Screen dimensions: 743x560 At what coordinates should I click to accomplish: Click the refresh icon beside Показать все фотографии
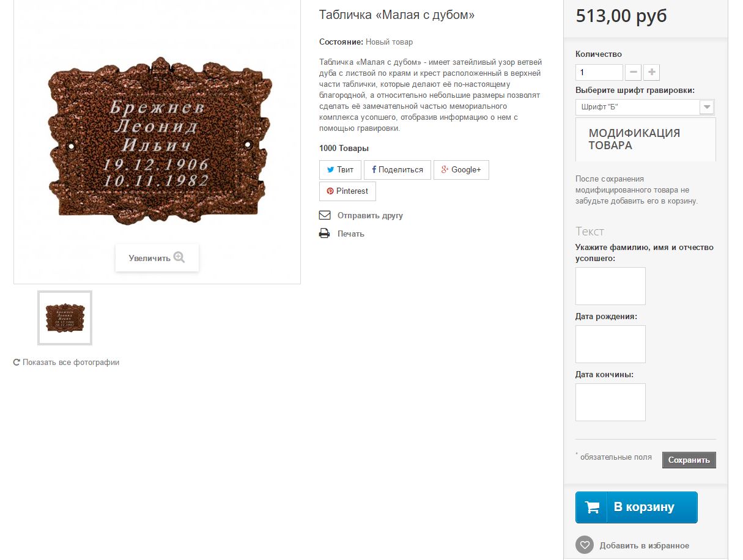[17, 363]
